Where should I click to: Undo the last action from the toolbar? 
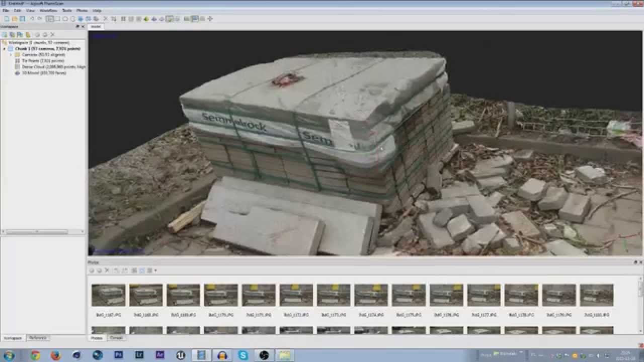point(32,19)
